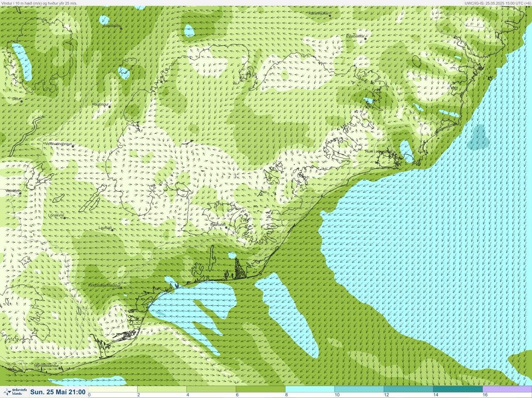This screenshot has height=398, width=532.
Task: Click the Kirkjubæjarklaustur station label
Action: [x=104, y=285]
